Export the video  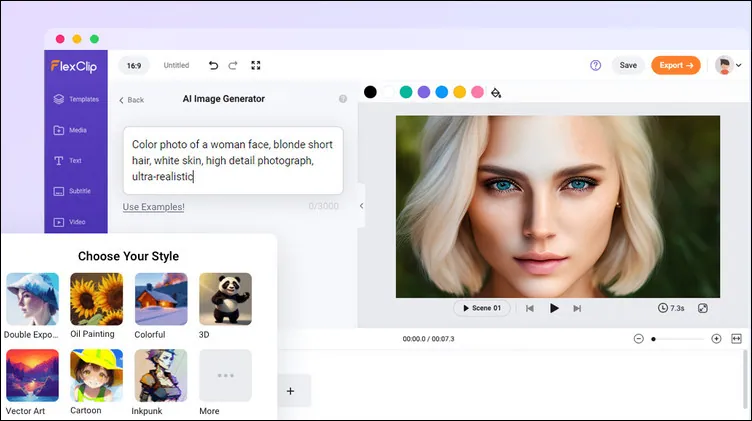pyautogui.click(x=676, y=65)
